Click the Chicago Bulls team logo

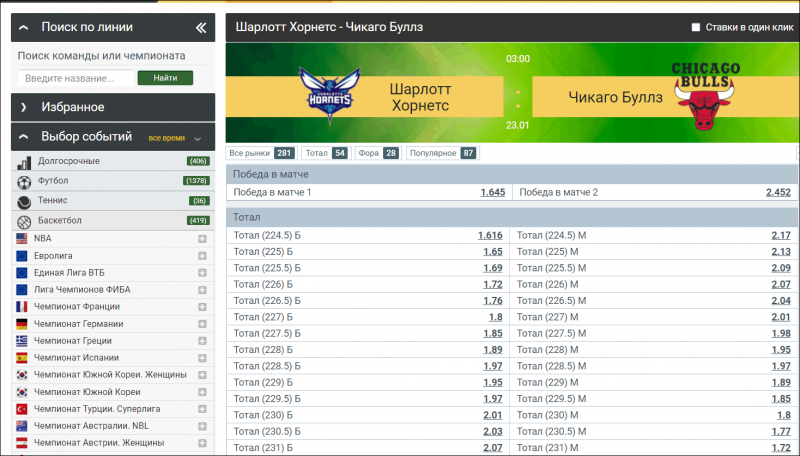click(705, 95)
